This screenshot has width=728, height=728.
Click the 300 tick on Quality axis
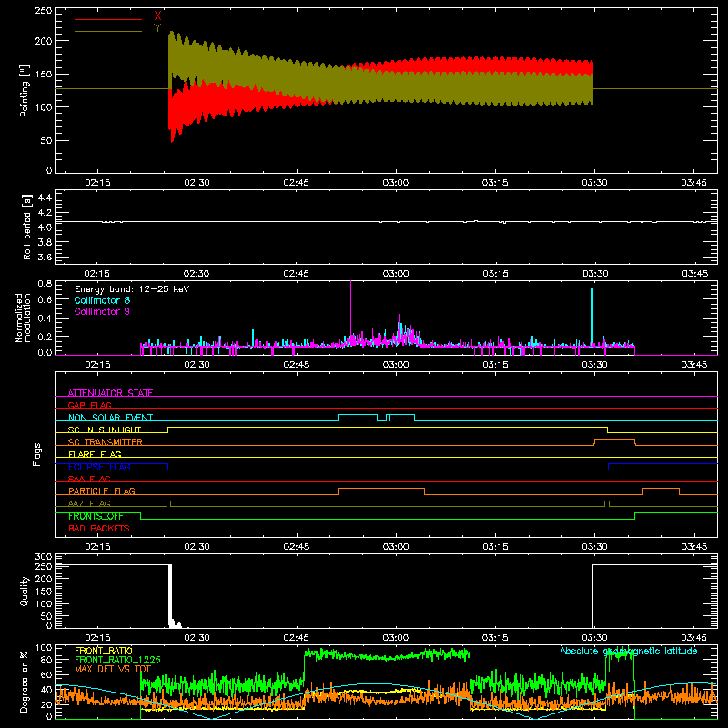tap(44, 557)
